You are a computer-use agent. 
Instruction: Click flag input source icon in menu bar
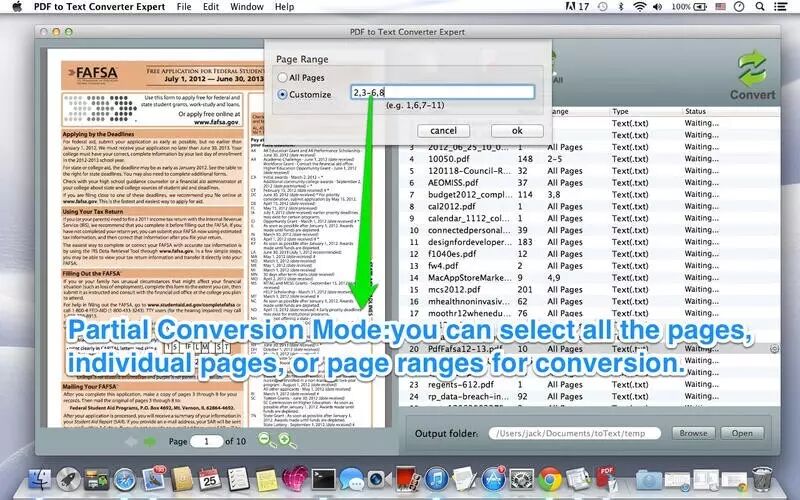tap(720, 7)
